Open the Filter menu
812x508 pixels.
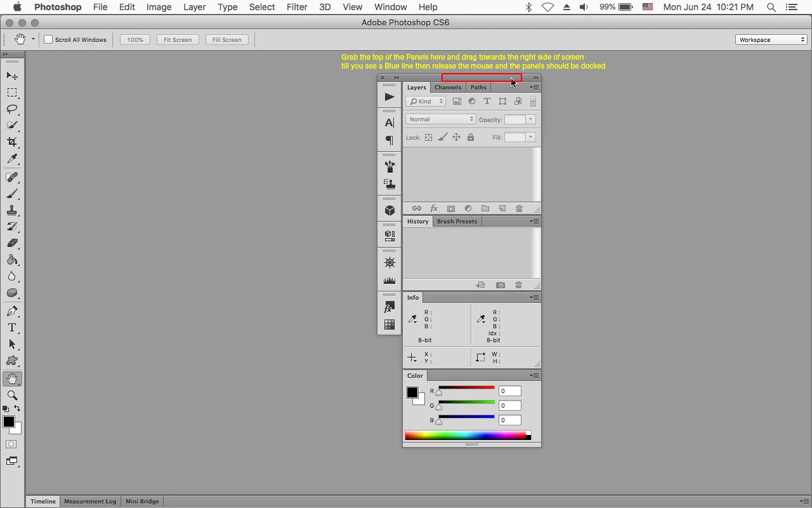[297, 7]
